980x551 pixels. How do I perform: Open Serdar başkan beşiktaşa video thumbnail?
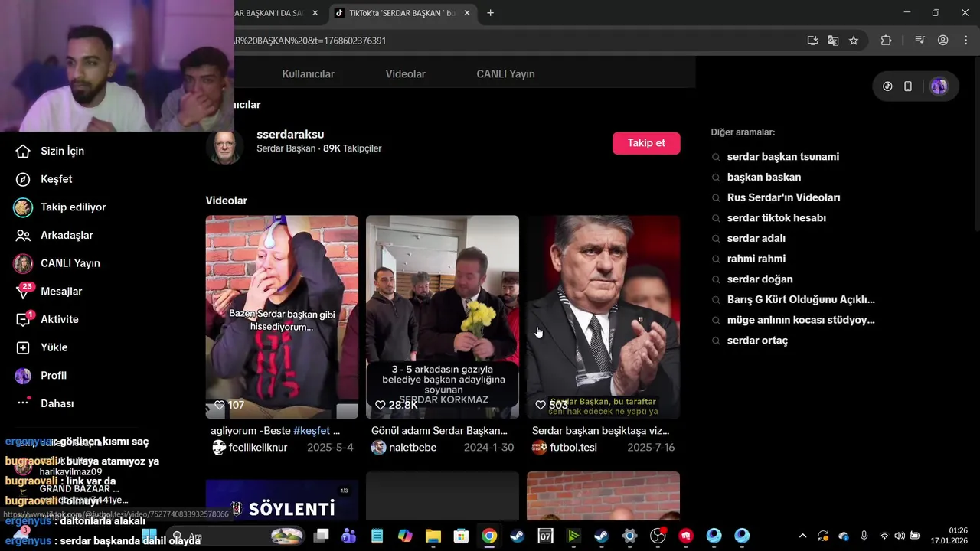(x=603, y=317)
